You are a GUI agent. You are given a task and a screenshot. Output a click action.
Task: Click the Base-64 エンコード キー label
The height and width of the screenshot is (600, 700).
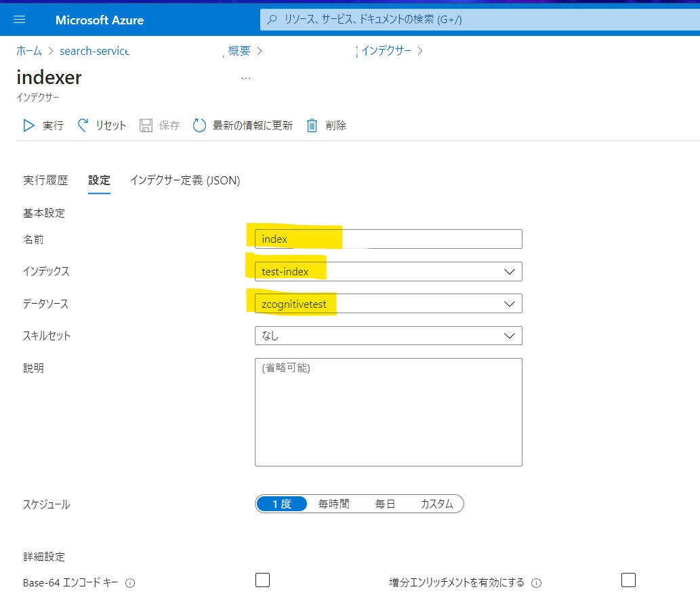point(70,583)
